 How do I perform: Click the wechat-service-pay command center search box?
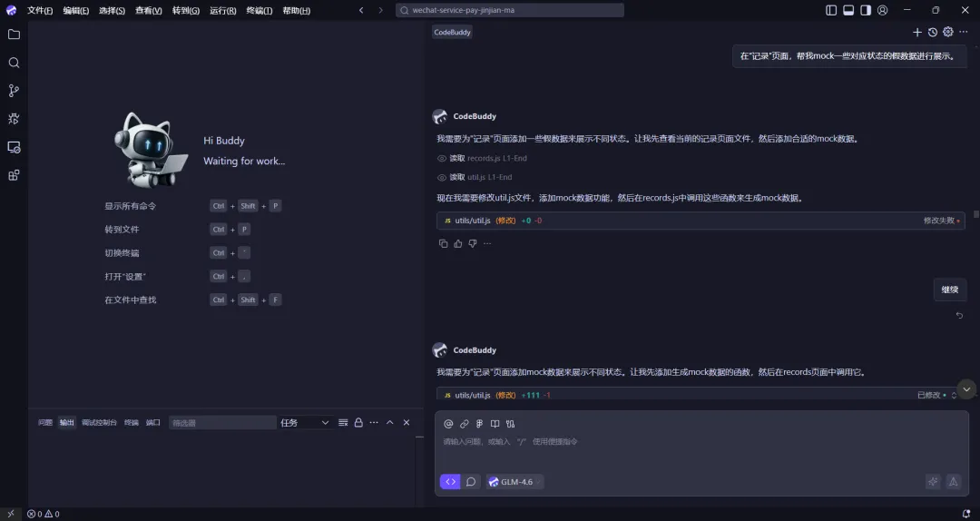(510, 10)
